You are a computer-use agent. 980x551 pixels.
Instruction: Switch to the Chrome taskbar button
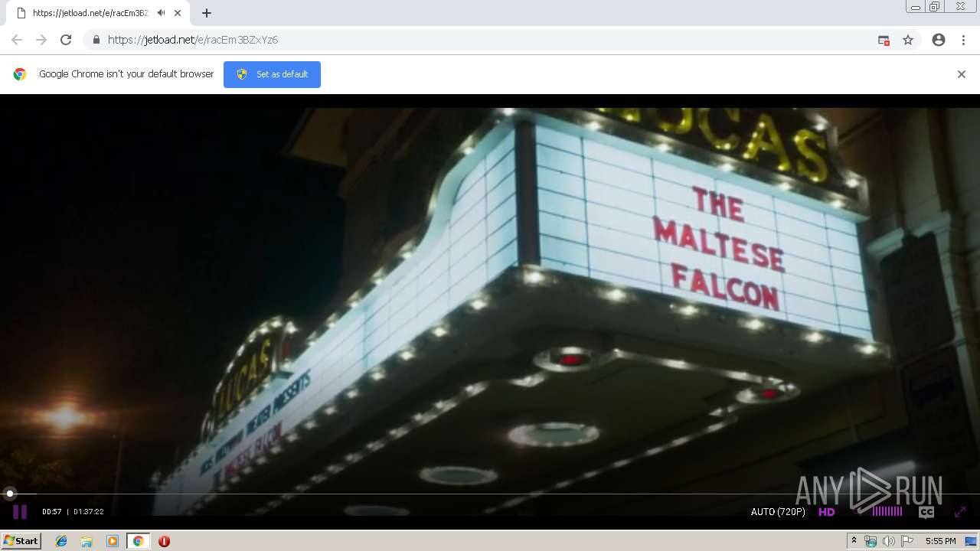click(x=138, y=541)
